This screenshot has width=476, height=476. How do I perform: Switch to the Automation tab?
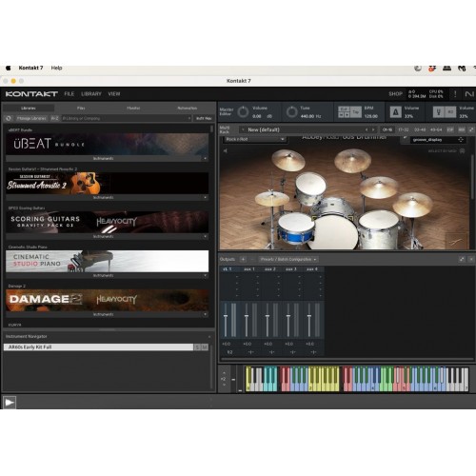point(188,109)
